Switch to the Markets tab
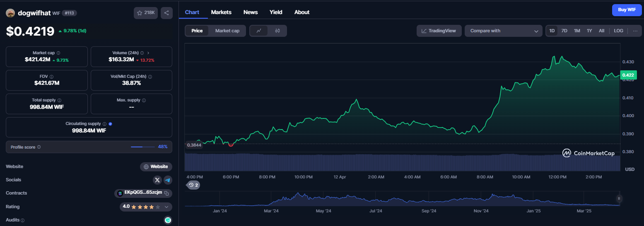This screenshot has height=226, width=644. point(221,12)
